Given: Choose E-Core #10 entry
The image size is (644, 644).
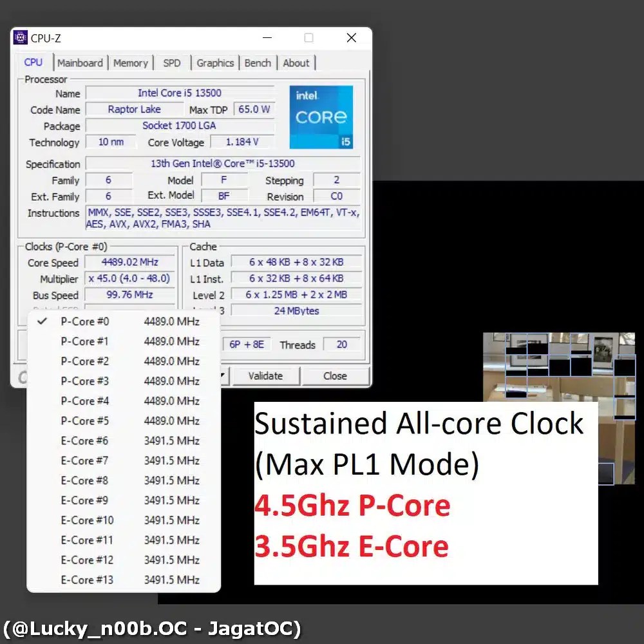Looking at the screenshot, I should (x=124, y=520).
